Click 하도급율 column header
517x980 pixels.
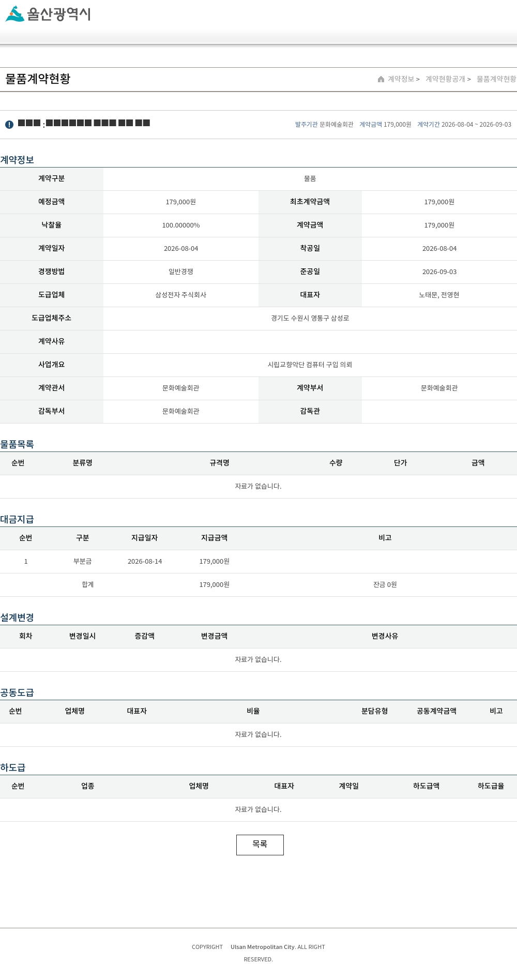coord(491,787)
